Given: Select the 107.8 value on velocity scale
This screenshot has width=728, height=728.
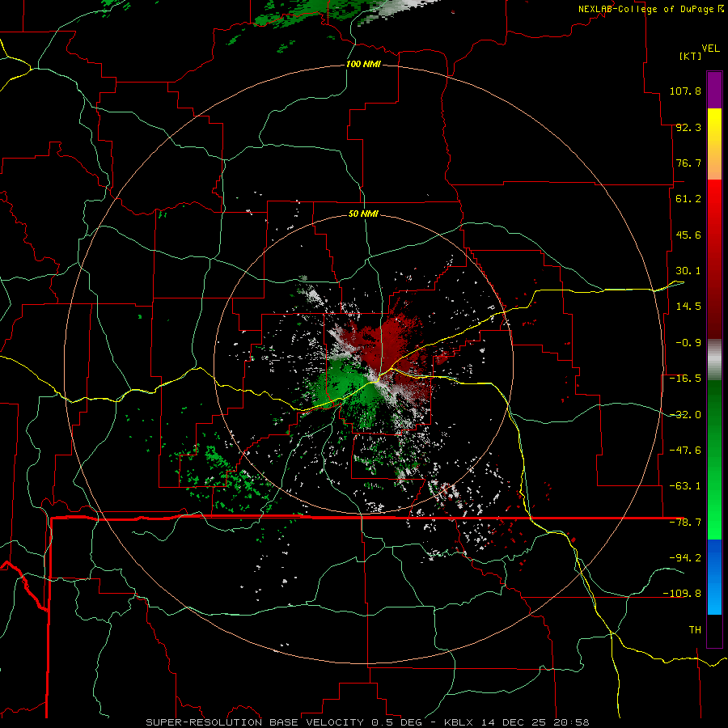Looking at the screenshot, I should coord(685,91).
